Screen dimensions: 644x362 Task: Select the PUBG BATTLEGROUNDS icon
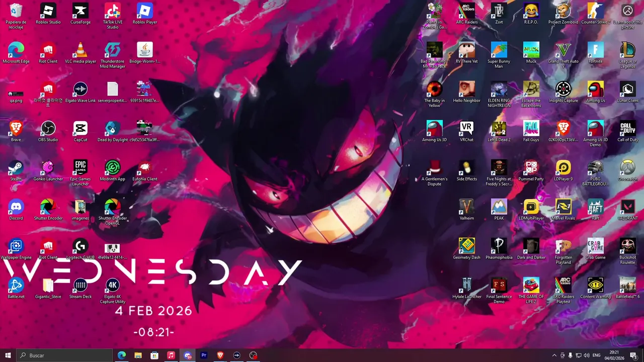pos(596,173)
